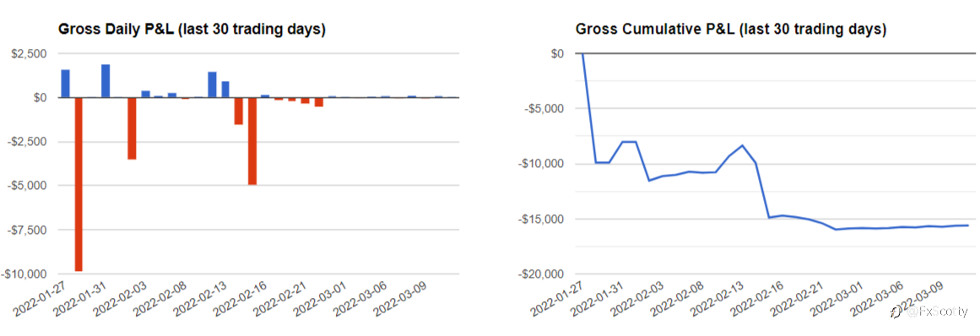The height and width of the screenshot is (336, 980).
Task: Click the -$20,000 axis label on cumulative chart
Action: point(541,274)
